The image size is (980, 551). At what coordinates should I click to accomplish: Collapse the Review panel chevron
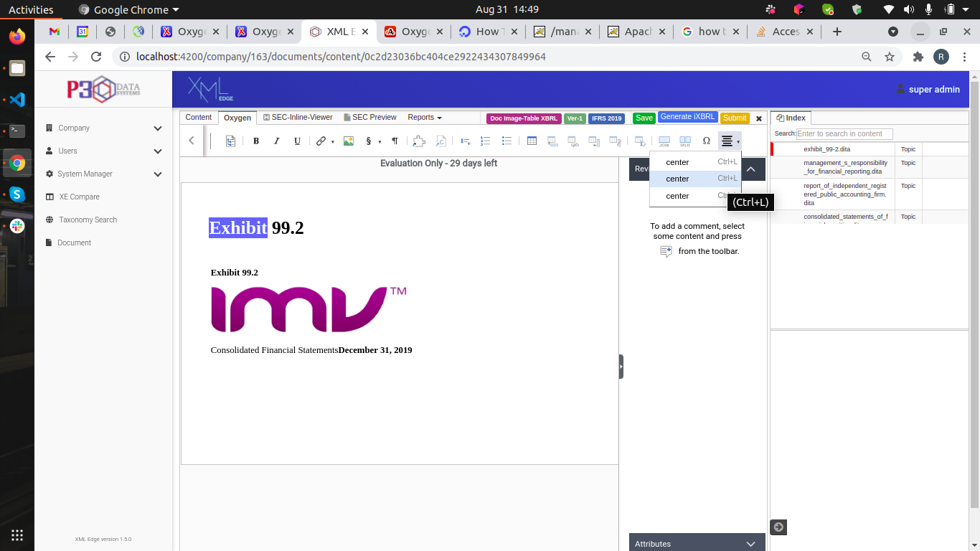751,169
